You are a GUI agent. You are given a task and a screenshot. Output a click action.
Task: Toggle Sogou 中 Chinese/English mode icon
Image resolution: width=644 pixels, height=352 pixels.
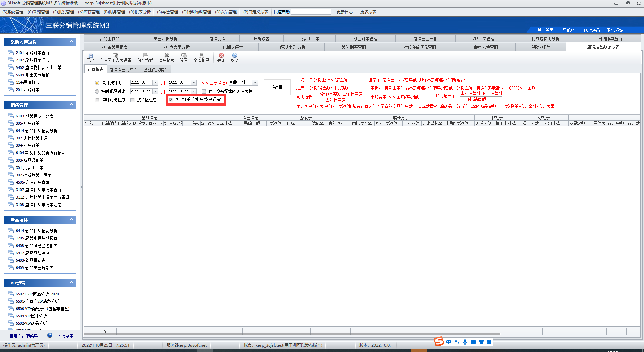coord(449,342)
